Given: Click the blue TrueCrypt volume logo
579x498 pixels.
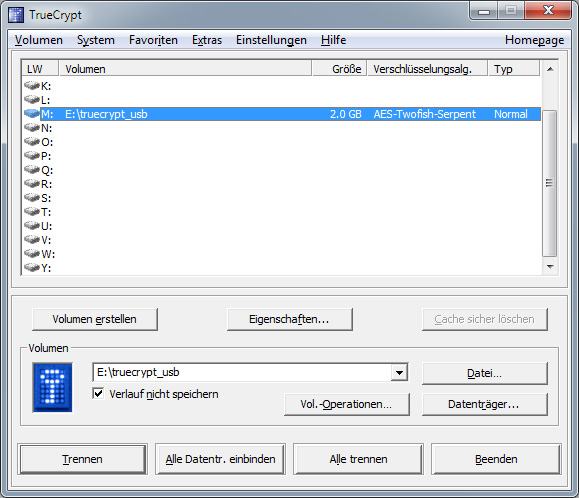Looking at the screenshot, I should coord(52,387).
